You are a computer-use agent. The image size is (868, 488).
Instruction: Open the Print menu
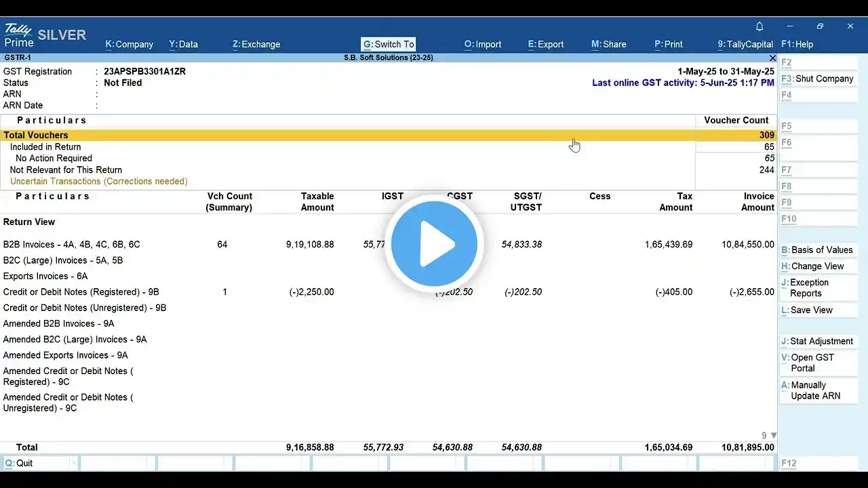pyautogui.click(x=669, y=44)
